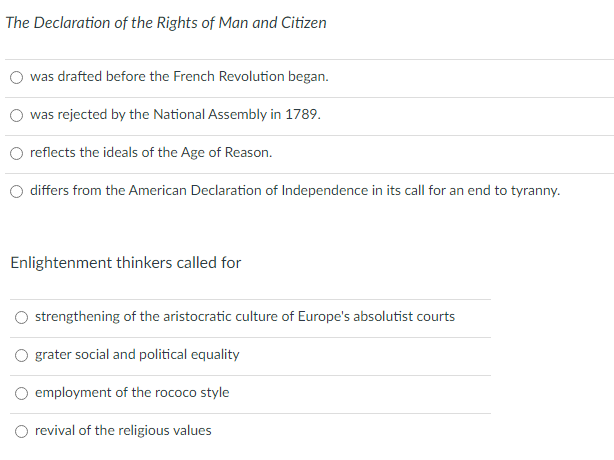Select radio 'differs from the American Declaration of Independence'

16,191
